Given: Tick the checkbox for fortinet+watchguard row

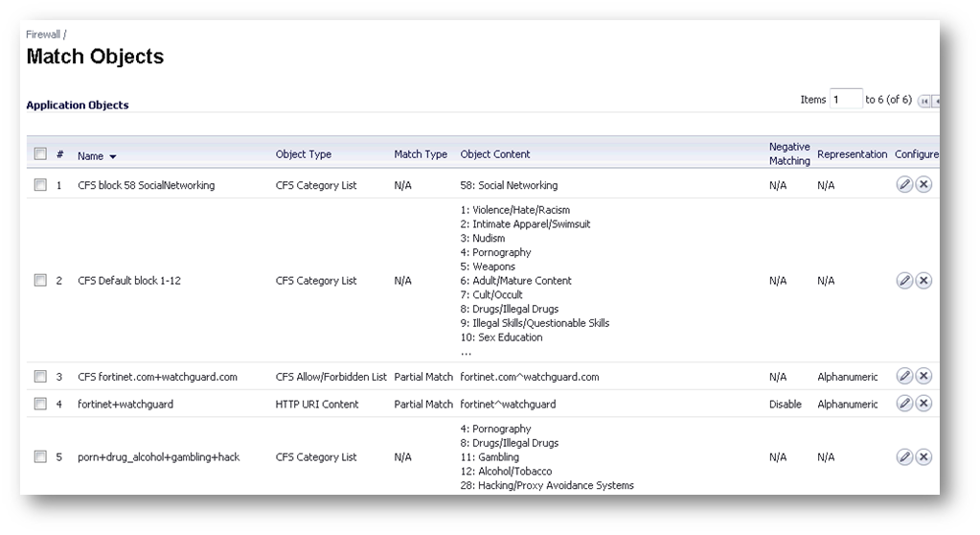Looking at the screenshot, I should (40, 404).
